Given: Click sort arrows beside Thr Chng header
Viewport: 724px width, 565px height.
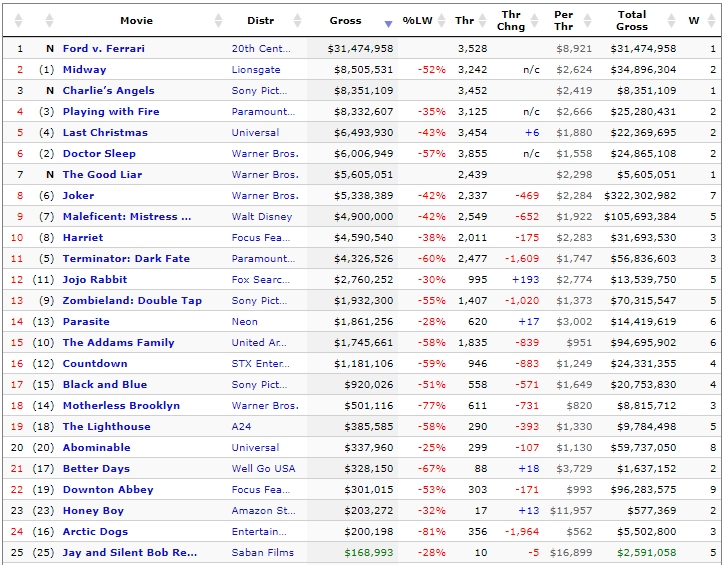Looking at the screenshot, I should click(x=535, y=20).
